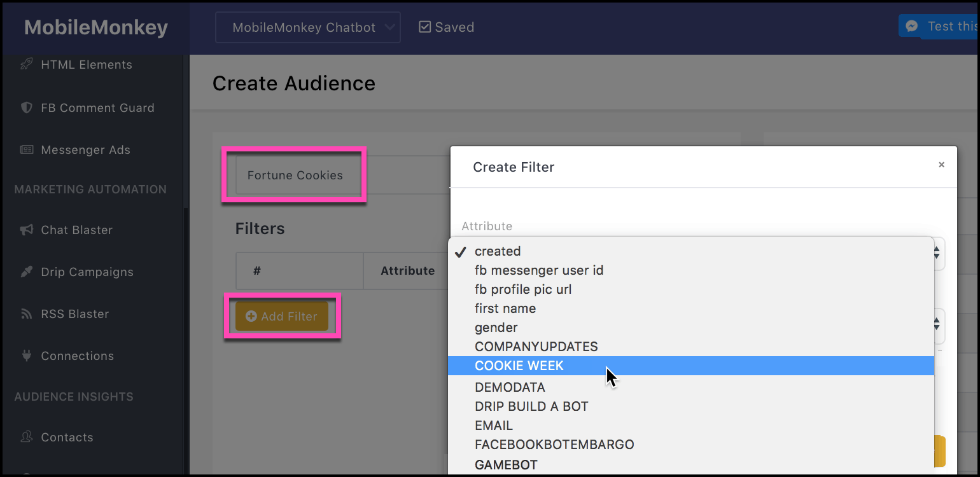Screen dimensions: 980x477
Task: Choose fb messenger user id option
Action: tap(691, 270)
